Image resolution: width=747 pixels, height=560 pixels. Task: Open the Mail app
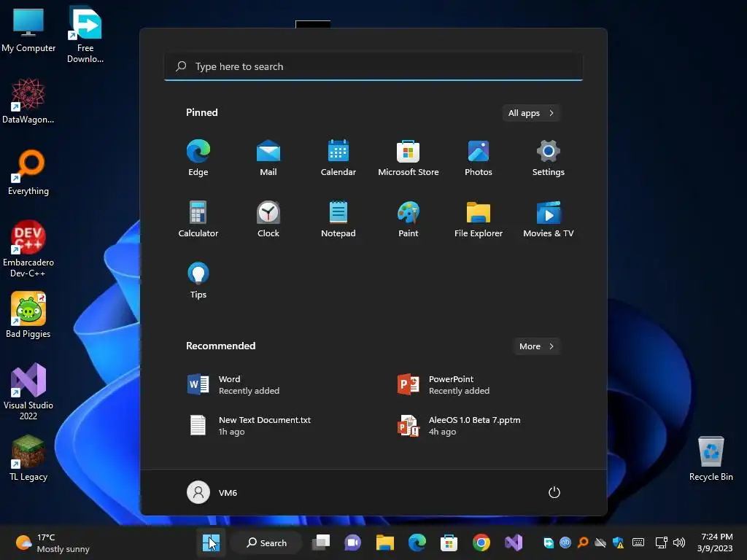click(x=268, y=158)
